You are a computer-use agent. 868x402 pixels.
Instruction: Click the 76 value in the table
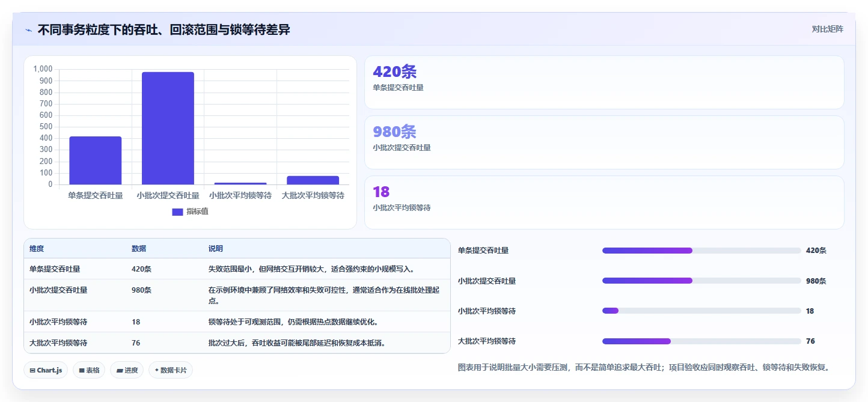coord(136,343)
